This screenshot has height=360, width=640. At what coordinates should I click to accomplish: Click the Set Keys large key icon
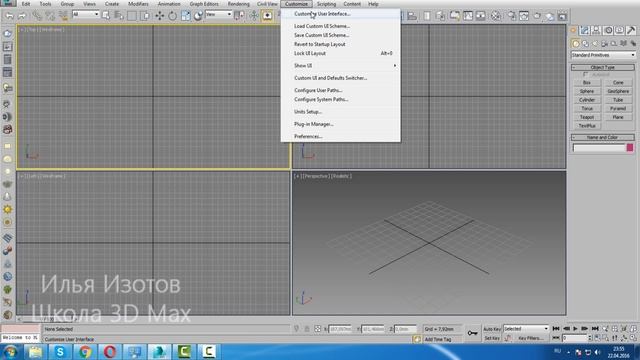473,333
